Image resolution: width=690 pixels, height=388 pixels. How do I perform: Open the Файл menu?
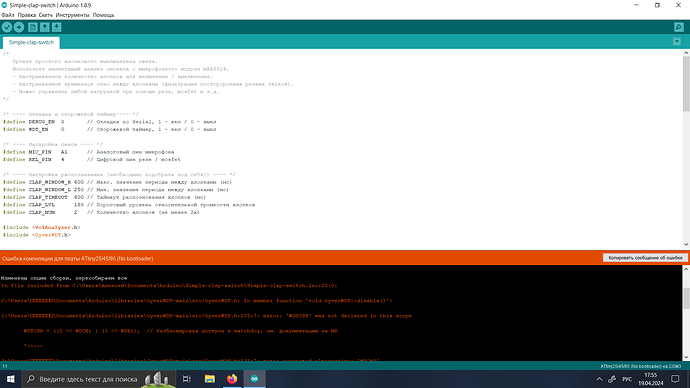8,15
